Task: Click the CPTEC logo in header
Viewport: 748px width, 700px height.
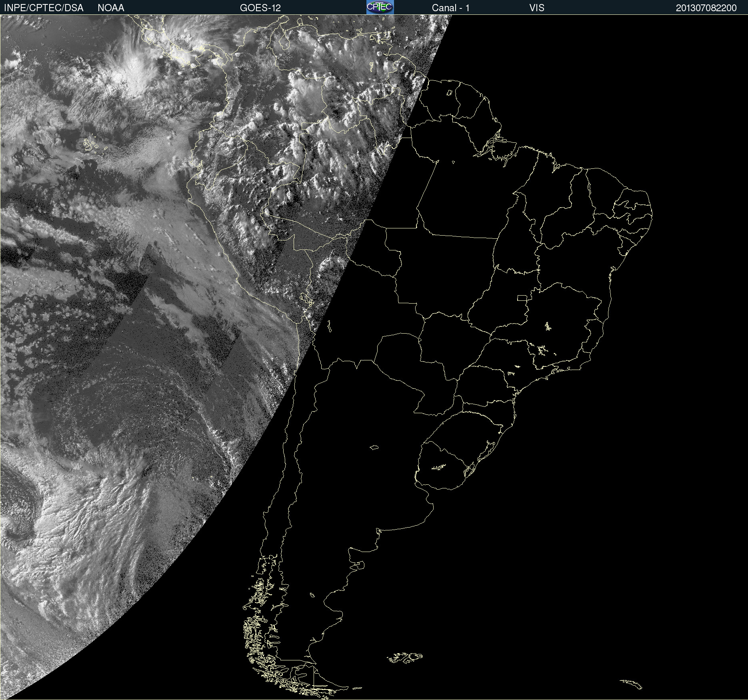Action: pyautogui.click(x=380, y=7)
